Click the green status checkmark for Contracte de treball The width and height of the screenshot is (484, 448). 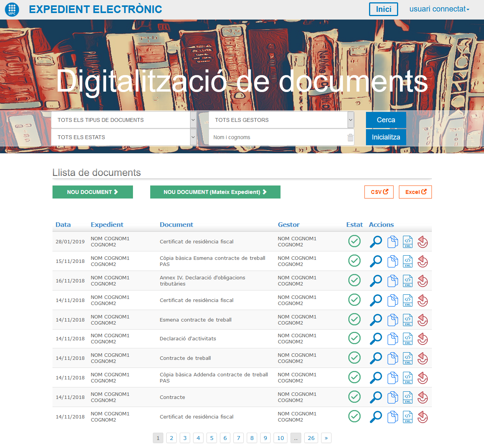click(354, 358)
